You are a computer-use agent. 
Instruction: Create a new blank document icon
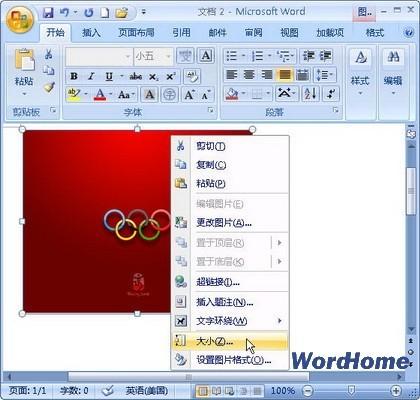(x=105, y=13)
